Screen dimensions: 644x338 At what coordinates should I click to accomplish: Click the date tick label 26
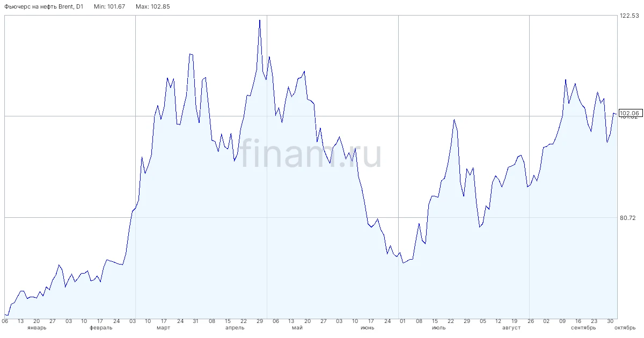click(530, 321)
